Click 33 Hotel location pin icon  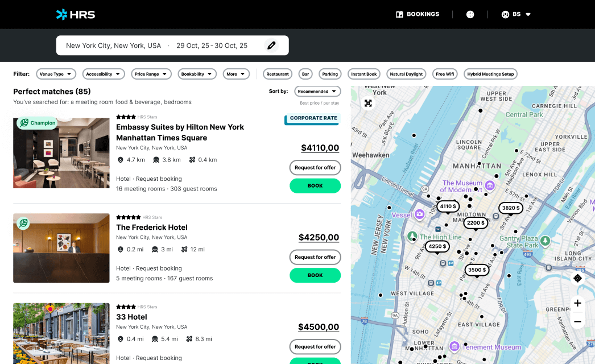(120, 340)
